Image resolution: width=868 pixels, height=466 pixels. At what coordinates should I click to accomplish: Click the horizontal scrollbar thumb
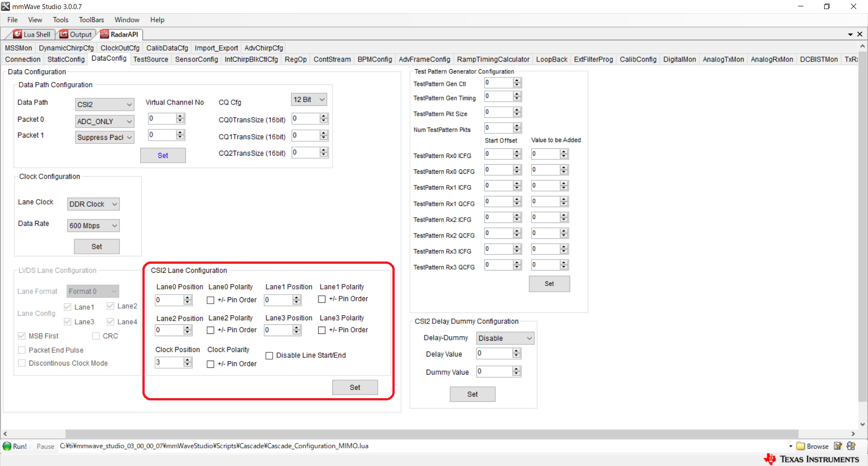[432, 433]
